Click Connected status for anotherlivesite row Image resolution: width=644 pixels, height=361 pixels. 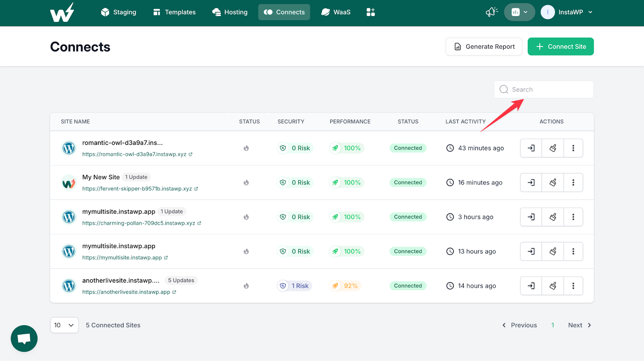coord(408,286)
